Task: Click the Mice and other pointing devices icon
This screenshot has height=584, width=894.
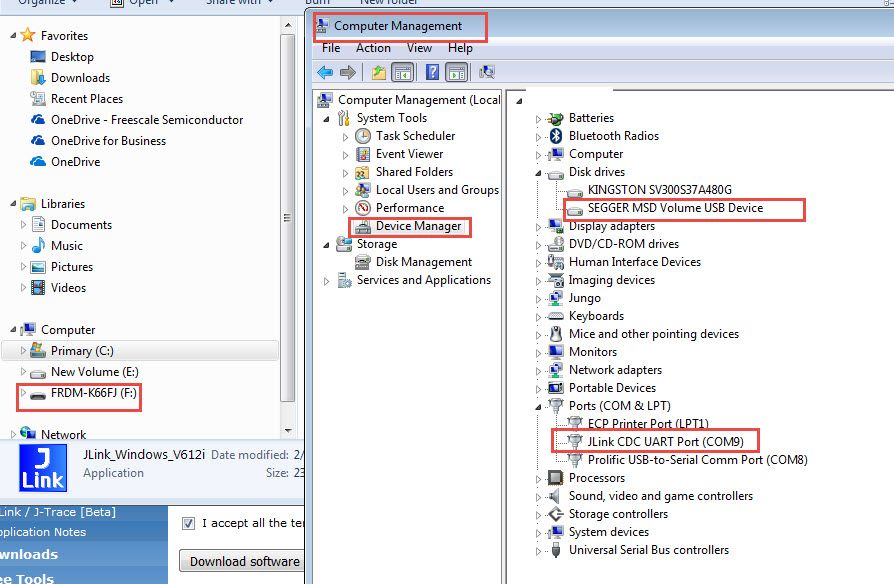Action: pos(556,334)
